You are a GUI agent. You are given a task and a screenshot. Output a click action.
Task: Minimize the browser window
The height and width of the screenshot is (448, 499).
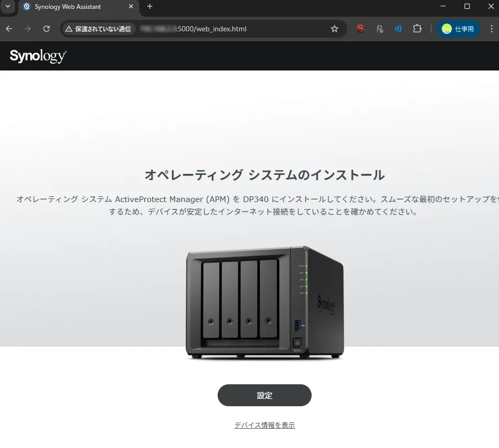[x=443, y=6]
